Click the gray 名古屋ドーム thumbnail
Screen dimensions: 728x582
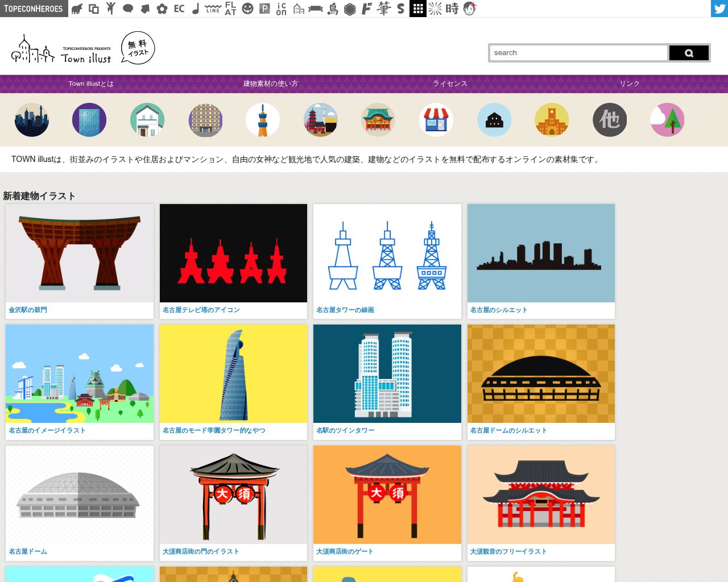coord(80,494)
